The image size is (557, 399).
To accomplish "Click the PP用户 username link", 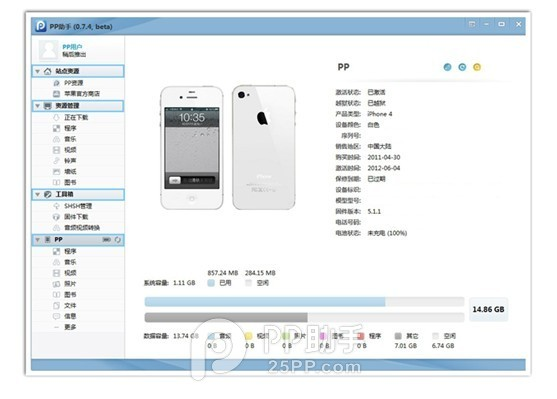I will tap(72, 47).
